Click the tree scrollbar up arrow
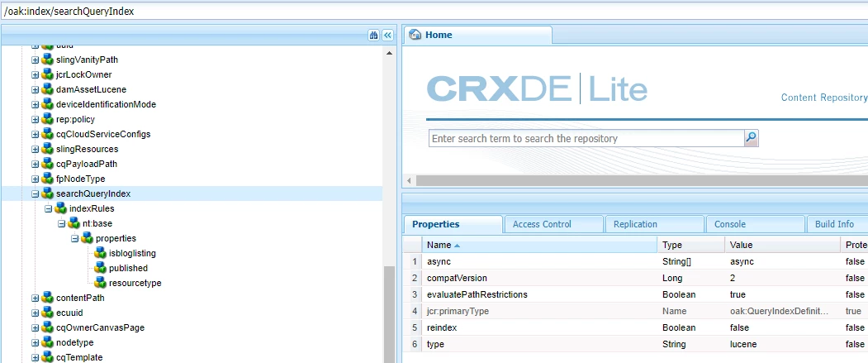This screenshot has height=363, width=868. [389, 53]
